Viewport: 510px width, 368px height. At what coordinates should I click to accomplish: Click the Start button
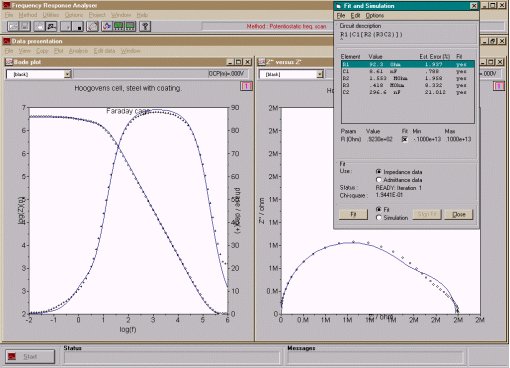coord(30,357)
